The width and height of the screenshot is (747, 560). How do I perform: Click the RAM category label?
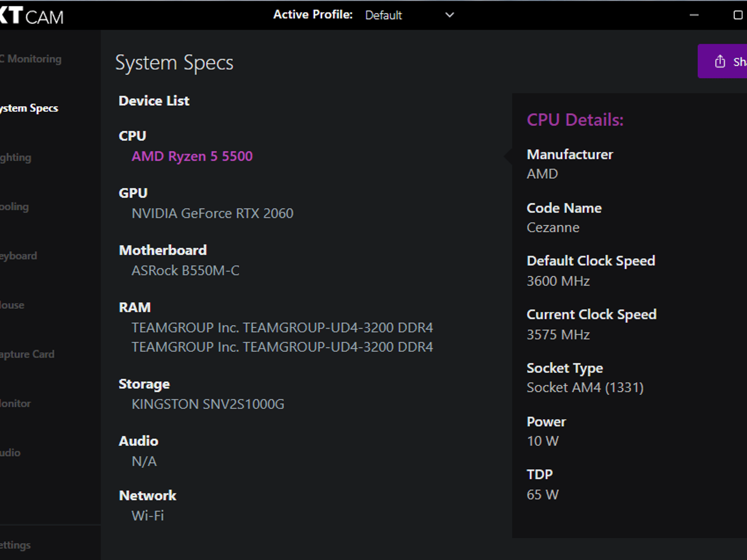tap(135, 307)
